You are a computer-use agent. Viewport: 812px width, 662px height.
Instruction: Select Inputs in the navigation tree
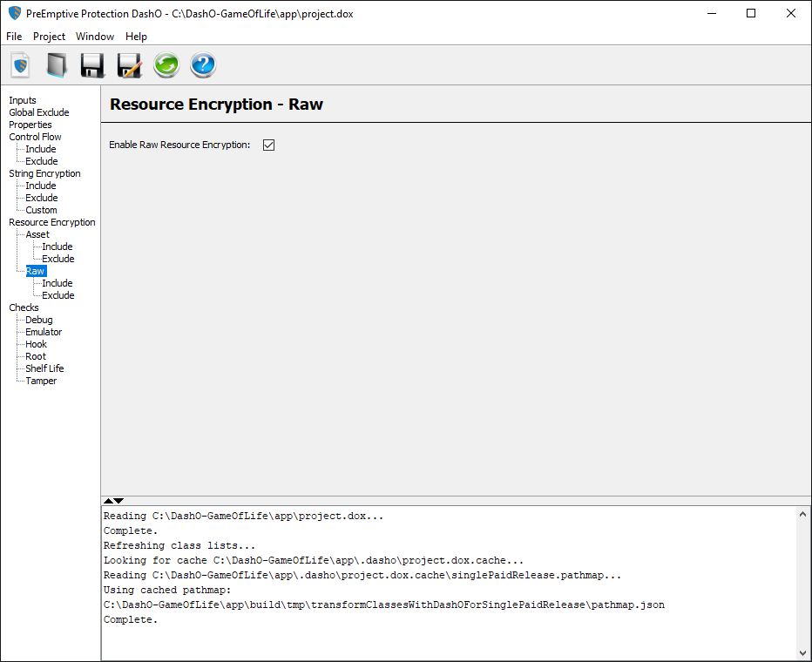pos(23,100)
